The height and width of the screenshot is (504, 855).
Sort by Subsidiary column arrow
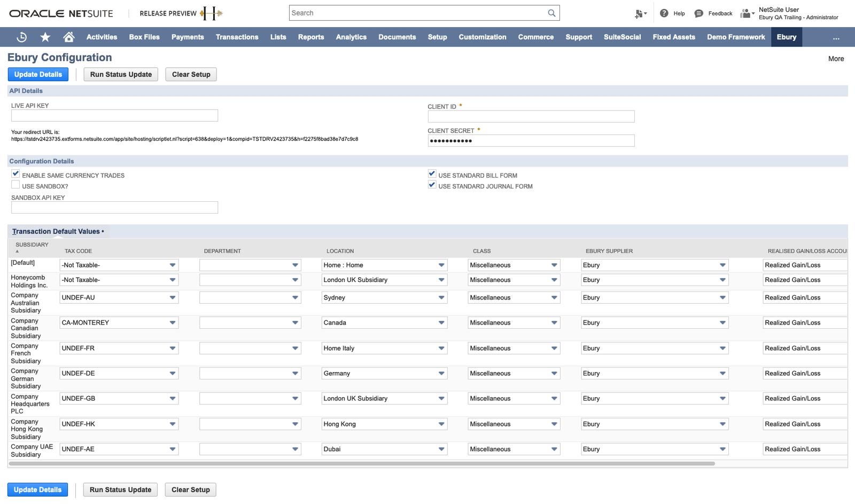[17, 251]
